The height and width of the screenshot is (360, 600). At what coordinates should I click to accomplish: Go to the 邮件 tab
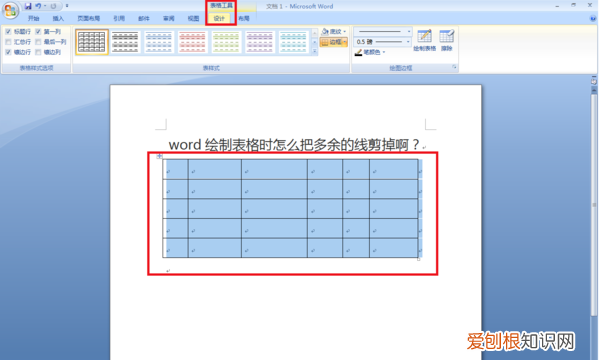(x=144, y=18)
